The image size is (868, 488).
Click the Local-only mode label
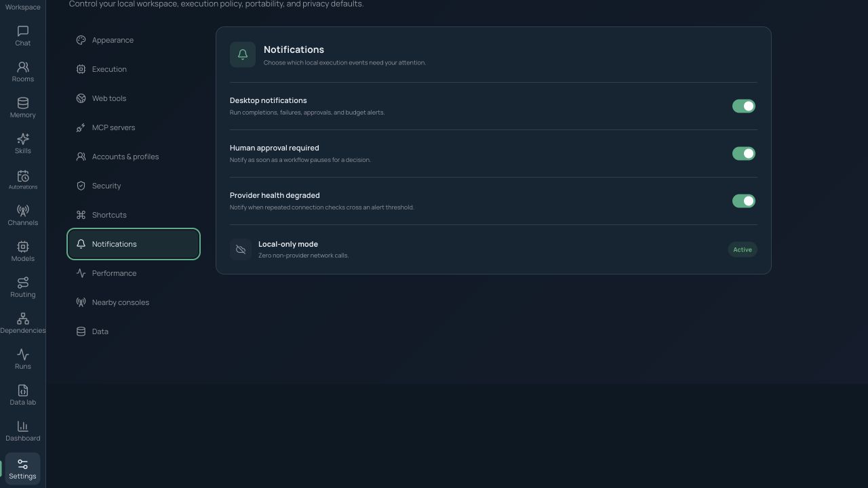point(288,244)
